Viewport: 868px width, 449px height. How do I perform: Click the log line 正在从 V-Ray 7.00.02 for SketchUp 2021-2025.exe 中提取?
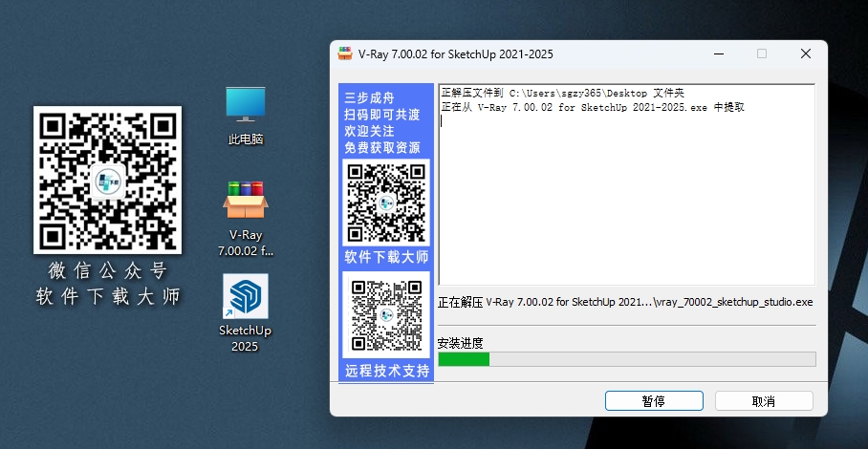tap(593, 107)
